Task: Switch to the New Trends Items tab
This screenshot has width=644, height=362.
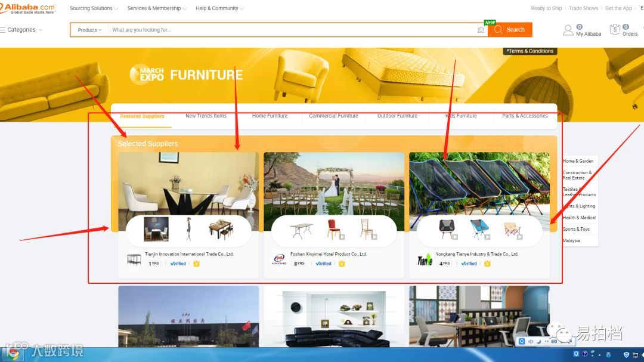Action: click(x=206, y=116)
